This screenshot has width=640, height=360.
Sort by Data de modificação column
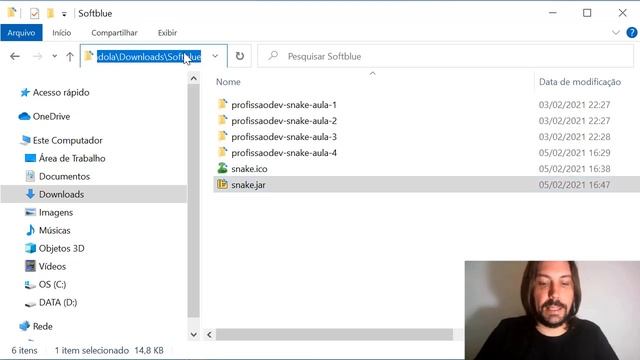pos(580,82)
